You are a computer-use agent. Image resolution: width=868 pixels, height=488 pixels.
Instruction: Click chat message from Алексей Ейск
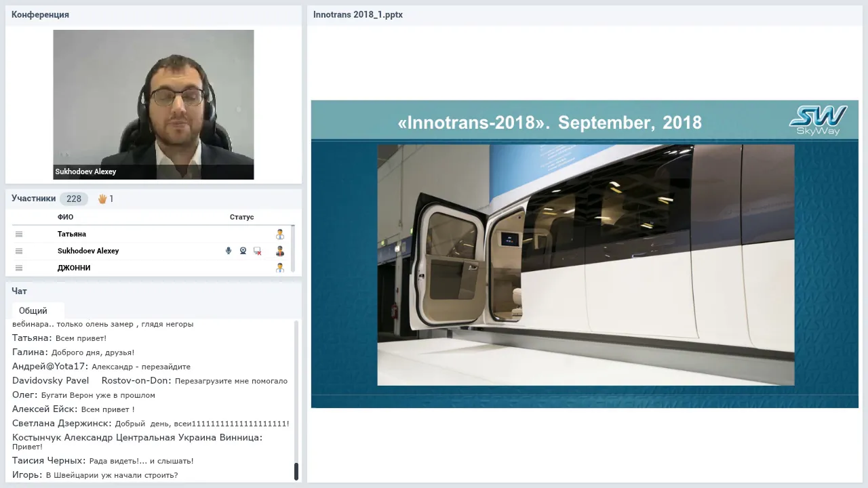point(73,409)
